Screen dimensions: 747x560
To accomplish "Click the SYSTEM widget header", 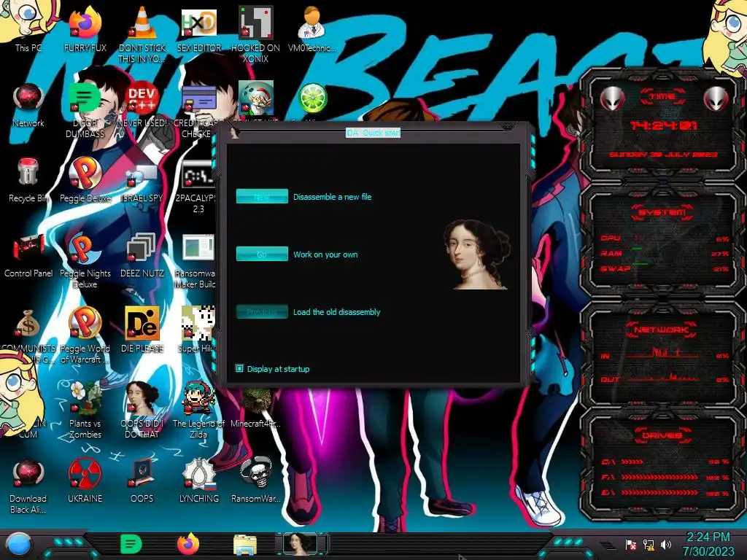I will click(x=662, y=212).
